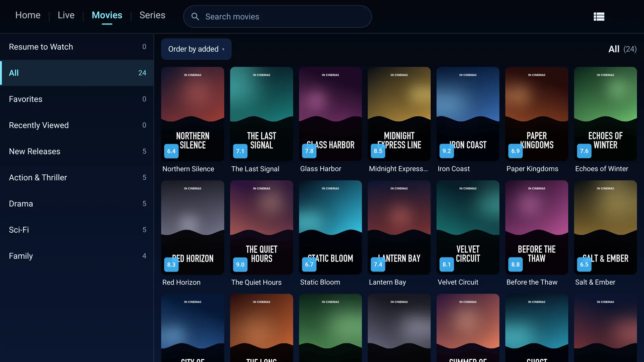The image size is (644, 362).
Task: Click the 9.2 rating badge on Iron Coast
Action: 447,151
